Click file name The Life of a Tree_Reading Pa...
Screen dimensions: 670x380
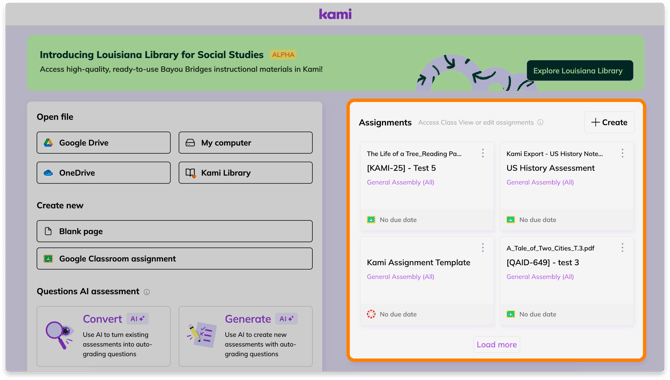click(x=414, y=153)
